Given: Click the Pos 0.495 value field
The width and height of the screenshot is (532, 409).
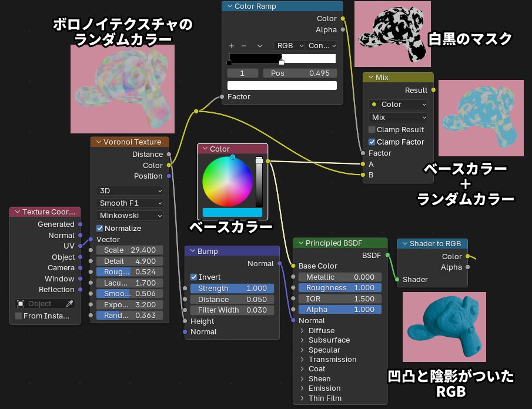Looking at the screenshot, I should (x=300, y=73).
